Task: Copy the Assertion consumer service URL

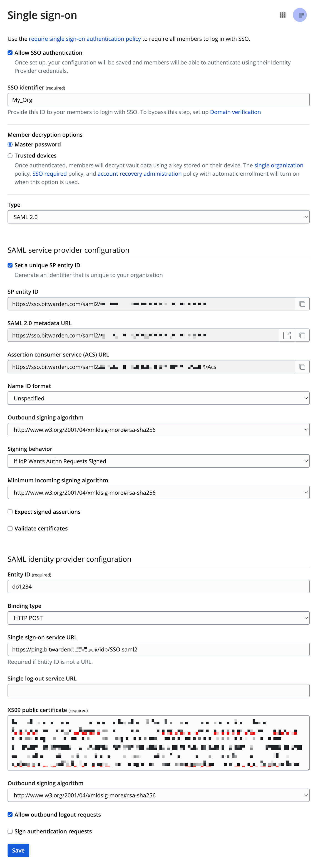Action: click(302, 367)
